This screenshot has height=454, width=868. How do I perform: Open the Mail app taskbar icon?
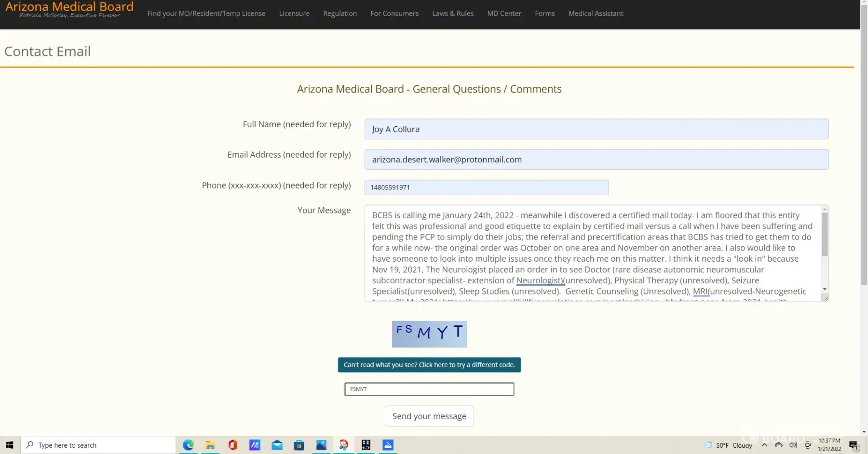click(277, 445)
